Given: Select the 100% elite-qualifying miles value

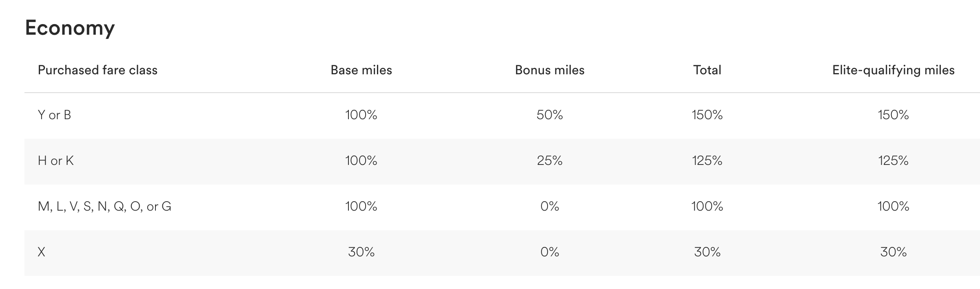Looking at the screenshot, I should click(x=893, y=207).
